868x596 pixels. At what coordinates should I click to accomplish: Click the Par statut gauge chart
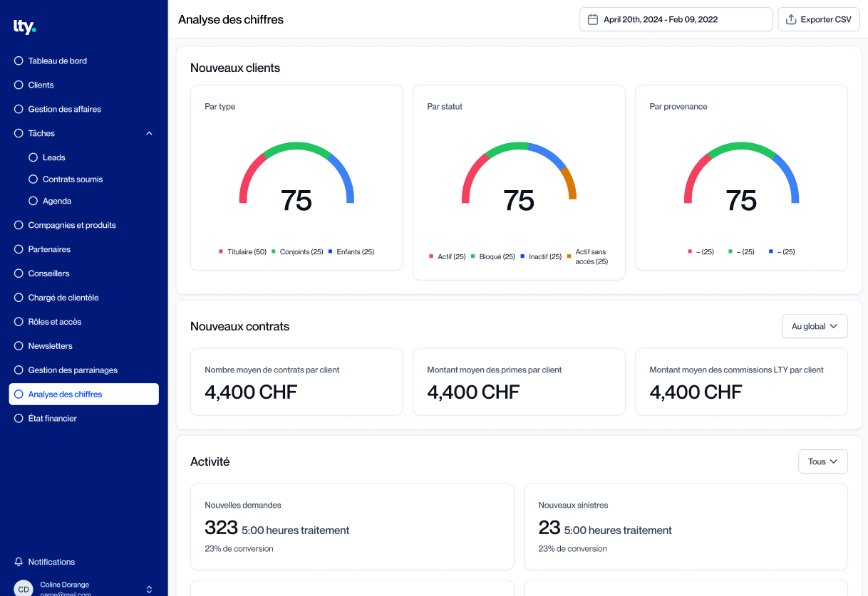pyautogui.click(x=519, y=174)
